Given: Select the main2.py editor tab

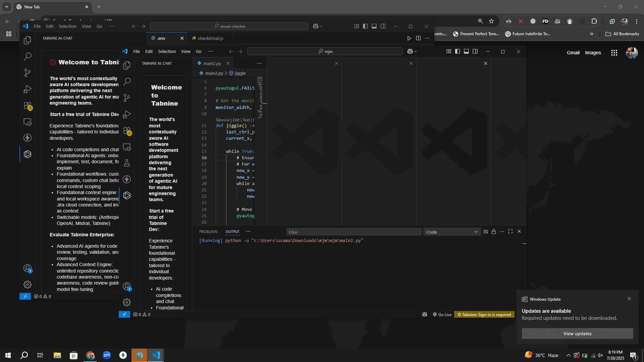Looking at the screenshot, I should (x=212, y=63).
